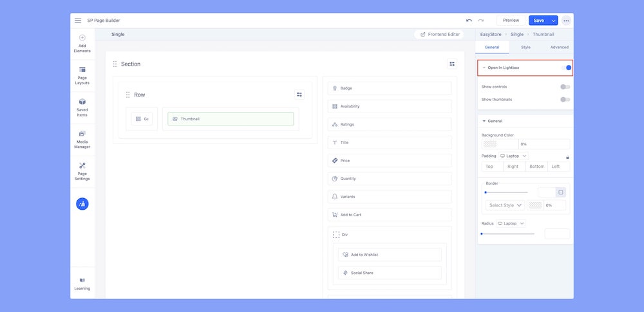The image size is (644, 312).
Task: Open Media Manager in sidebar
Action: pyautogui.click(x=82, y=140)
